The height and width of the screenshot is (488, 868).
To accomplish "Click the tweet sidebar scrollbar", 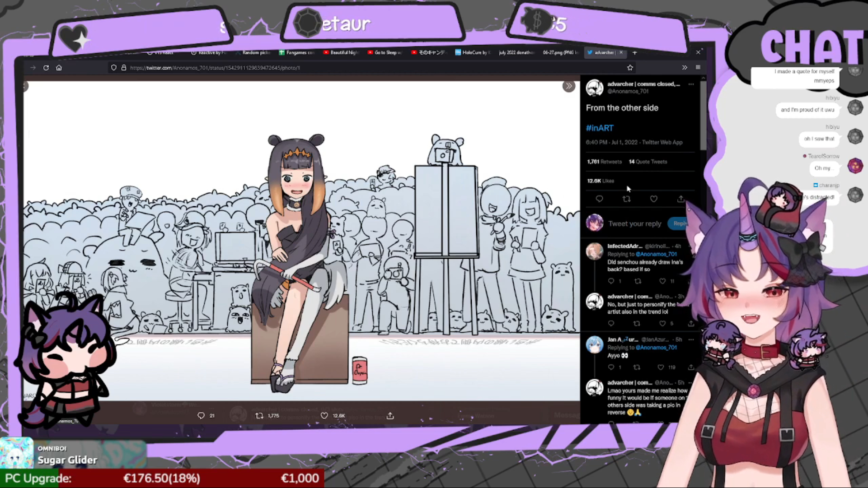I will [x=703, y=115].
